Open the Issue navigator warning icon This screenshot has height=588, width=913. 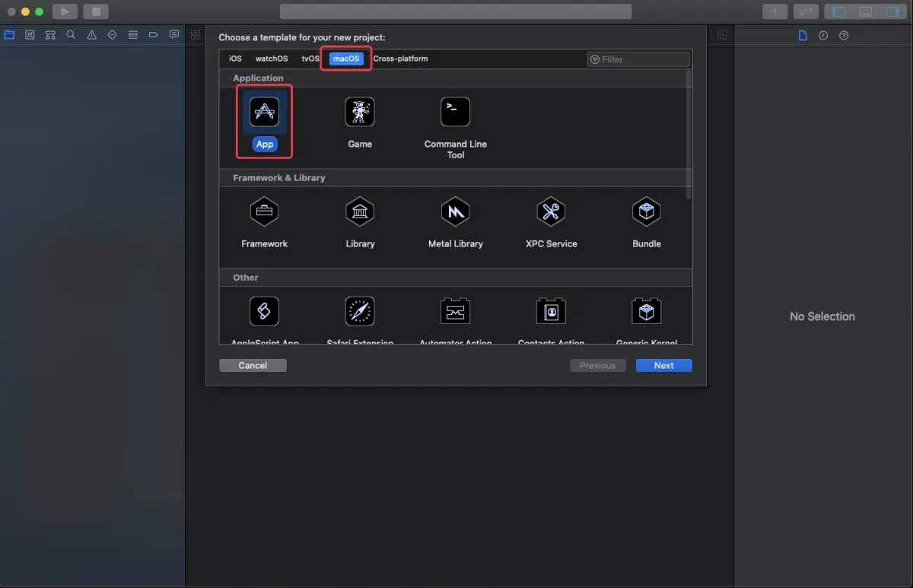click(x=91, y=35)
